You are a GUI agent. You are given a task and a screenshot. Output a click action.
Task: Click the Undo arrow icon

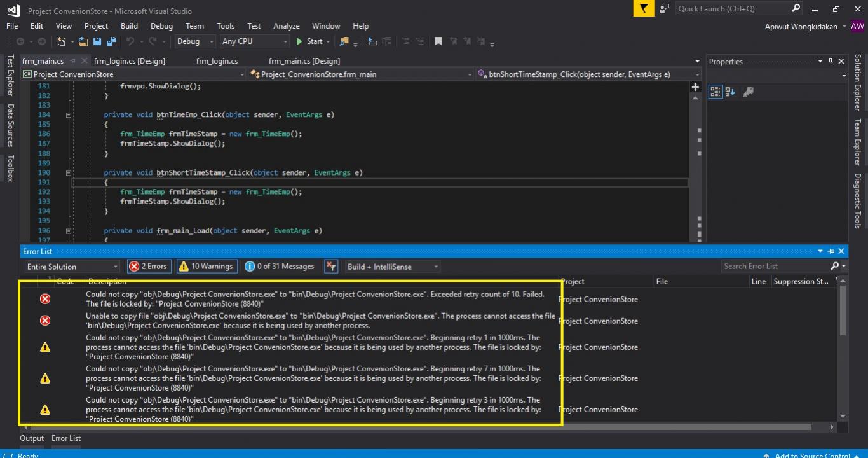pyautogui.click(x=130, y=41)
